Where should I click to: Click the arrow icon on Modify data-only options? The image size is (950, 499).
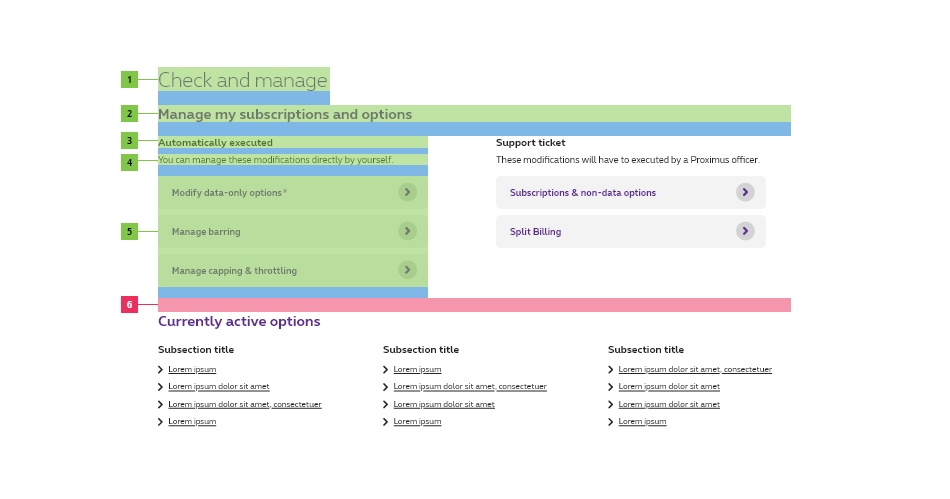[407, 192]
